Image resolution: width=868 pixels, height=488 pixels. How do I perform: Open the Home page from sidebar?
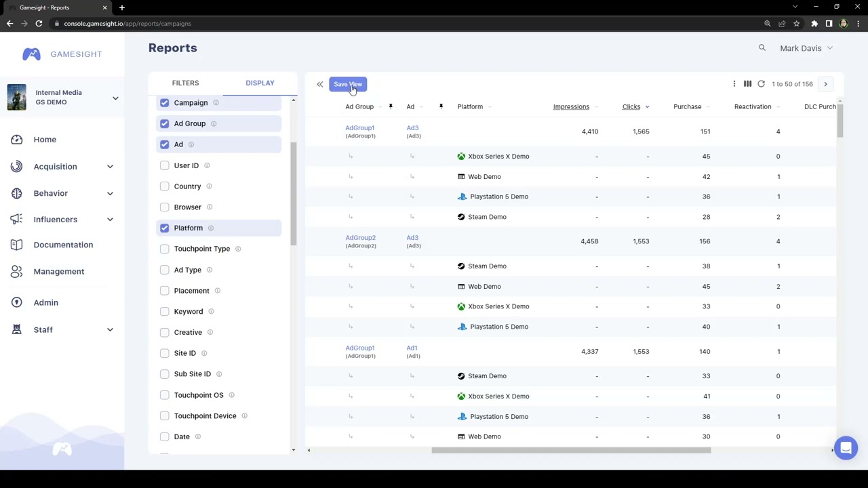(x=45, y=140)
